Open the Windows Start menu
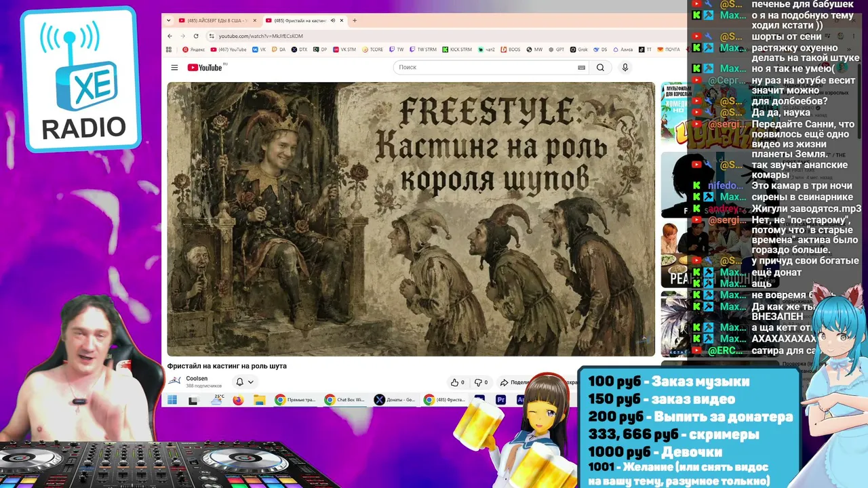This screenshot has width=868, height=488. (172, 400)
